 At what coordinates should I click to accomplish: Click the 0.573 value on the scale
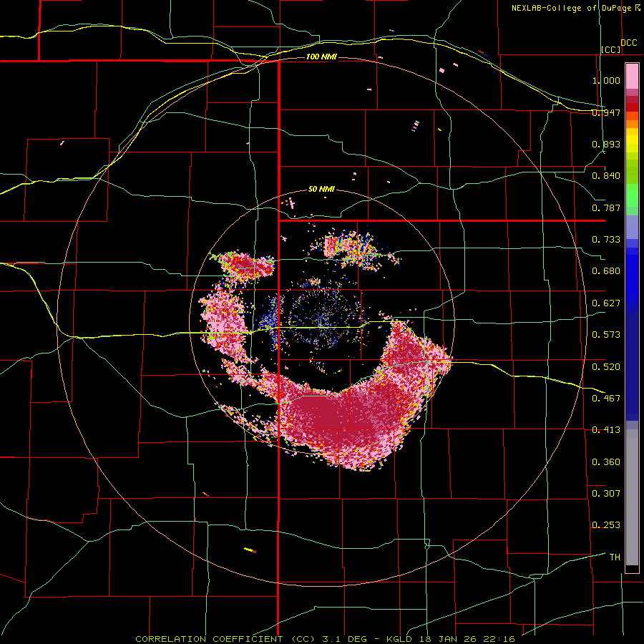[x=606, y=335]
